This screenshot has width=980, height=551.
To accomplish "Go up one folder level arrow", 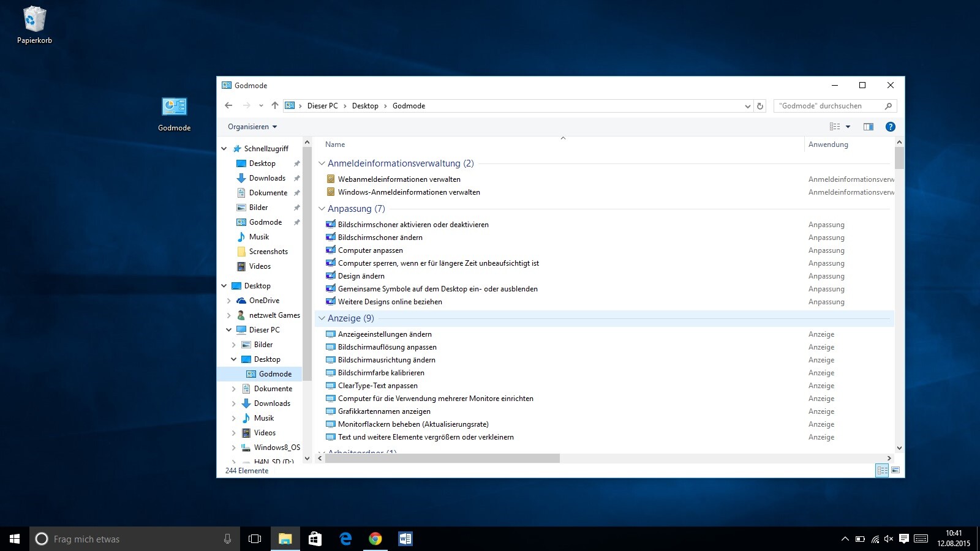I will (x=275, y=105).
